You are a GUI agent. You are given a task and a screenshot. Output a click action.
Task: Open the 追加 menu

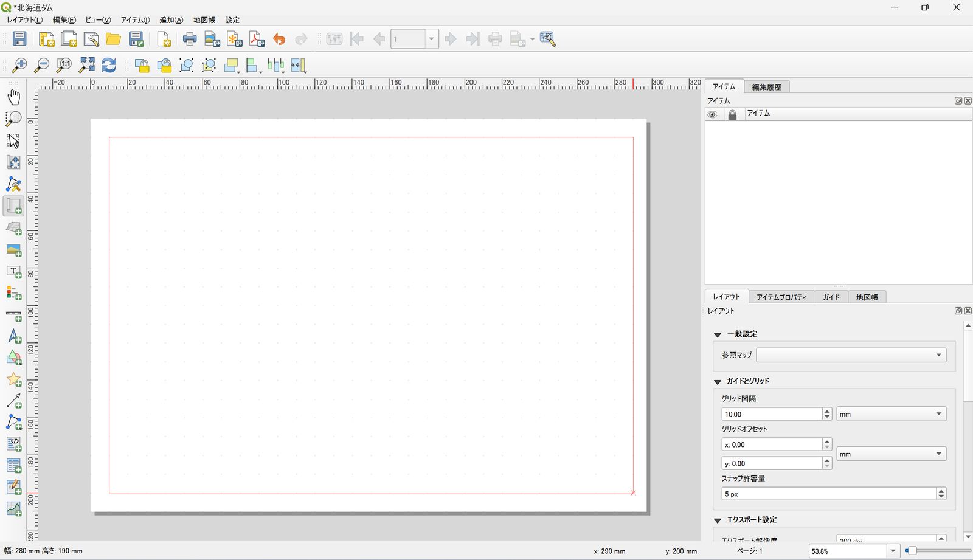coord(171,20)
